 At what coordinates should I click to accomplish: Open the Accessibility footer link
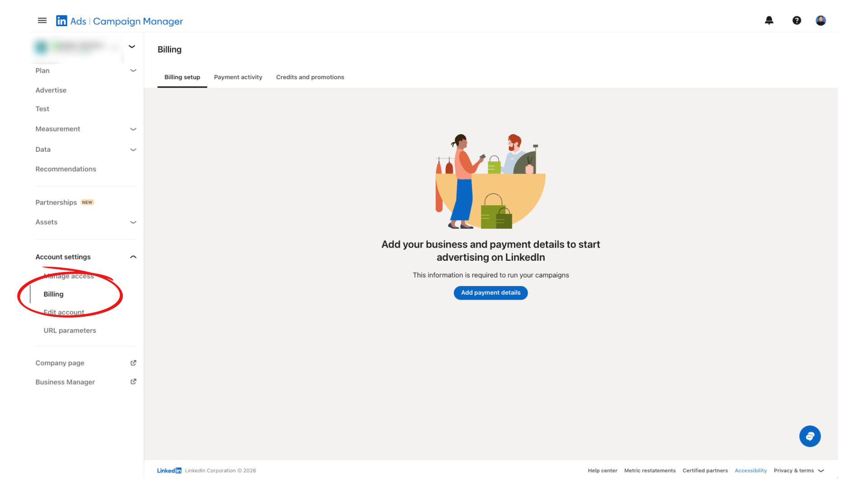pyautogui.click(x=750, y=470)
